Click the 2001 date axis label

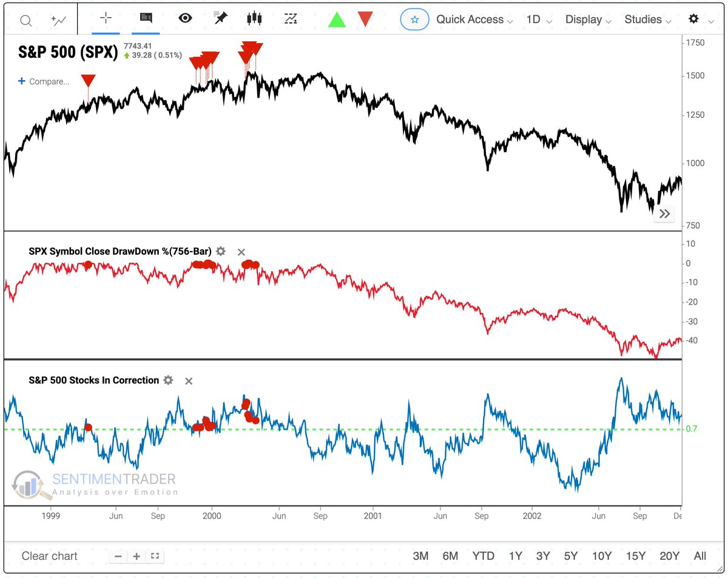click(x=372, y=516)
